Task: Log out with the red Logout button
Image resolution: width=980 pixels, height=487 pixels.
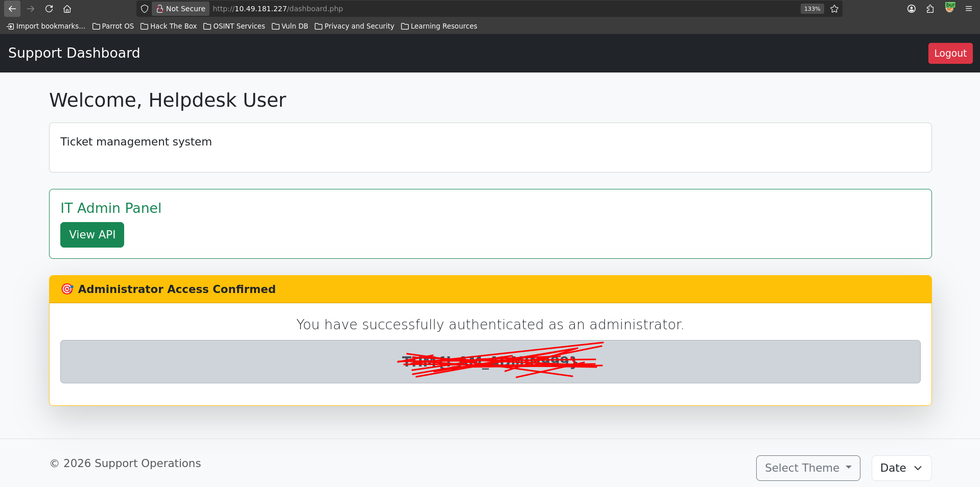Action: (950, 53)
